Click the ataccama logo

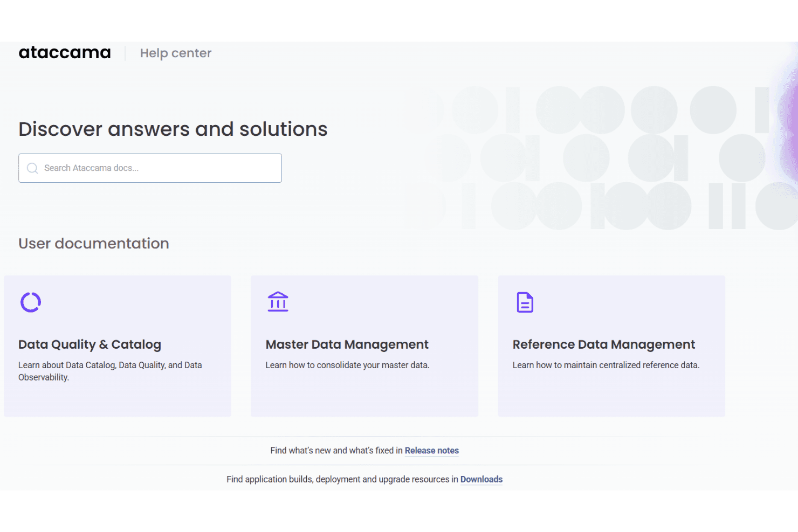coord(65,53)
